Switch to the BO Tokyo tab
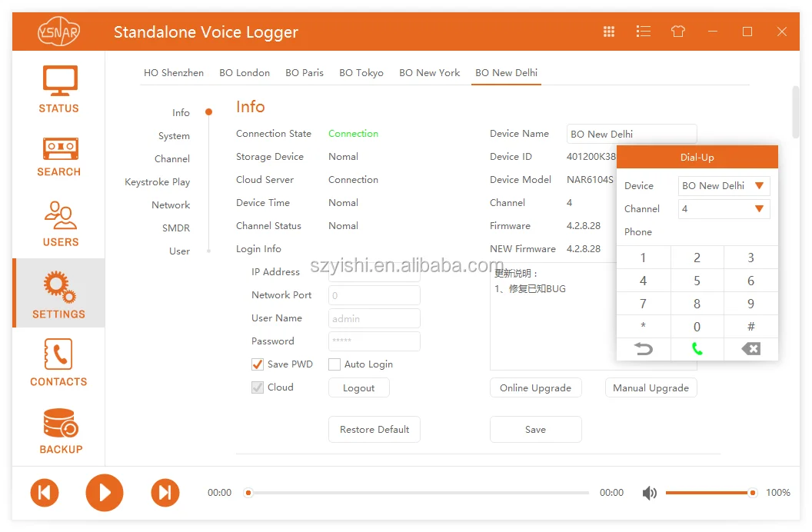The width and height of the screenshot is (812, 532). pos(361,72)
